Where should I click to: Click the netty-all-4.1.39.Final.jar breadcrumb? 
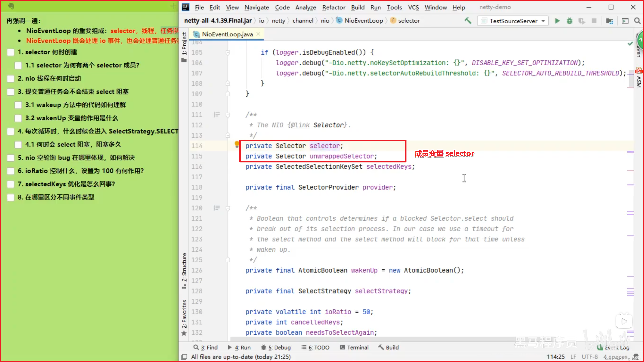(218, 20)
